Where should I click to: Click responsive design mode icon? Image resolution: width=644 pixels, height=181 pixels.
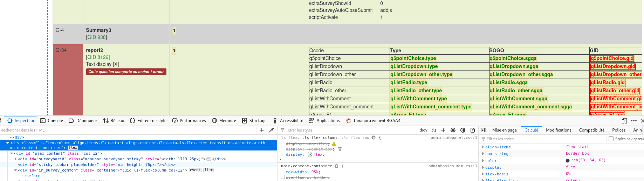click(x=624, y=121)
